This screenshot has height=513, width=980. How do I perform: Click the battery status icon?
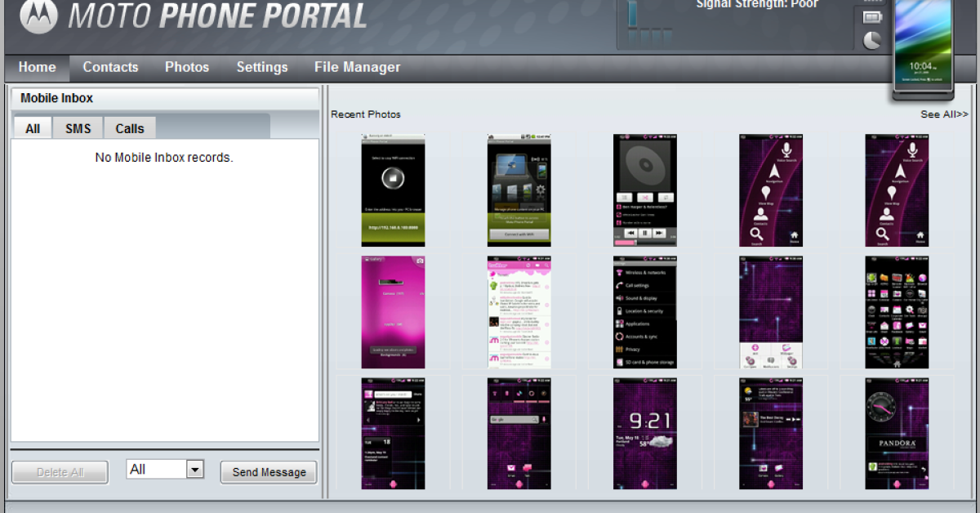873,17
